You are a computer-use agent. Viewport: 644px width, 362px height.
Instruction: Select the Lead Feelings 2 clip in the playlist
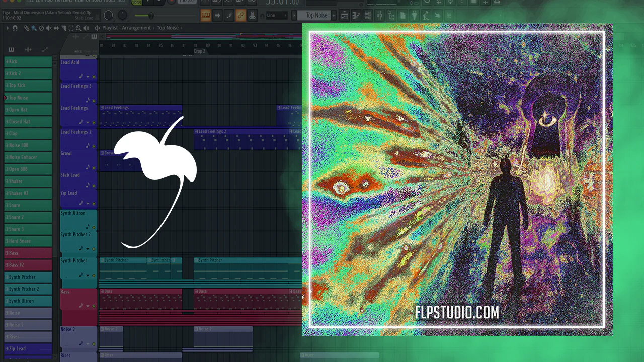(x=240, y=139)
